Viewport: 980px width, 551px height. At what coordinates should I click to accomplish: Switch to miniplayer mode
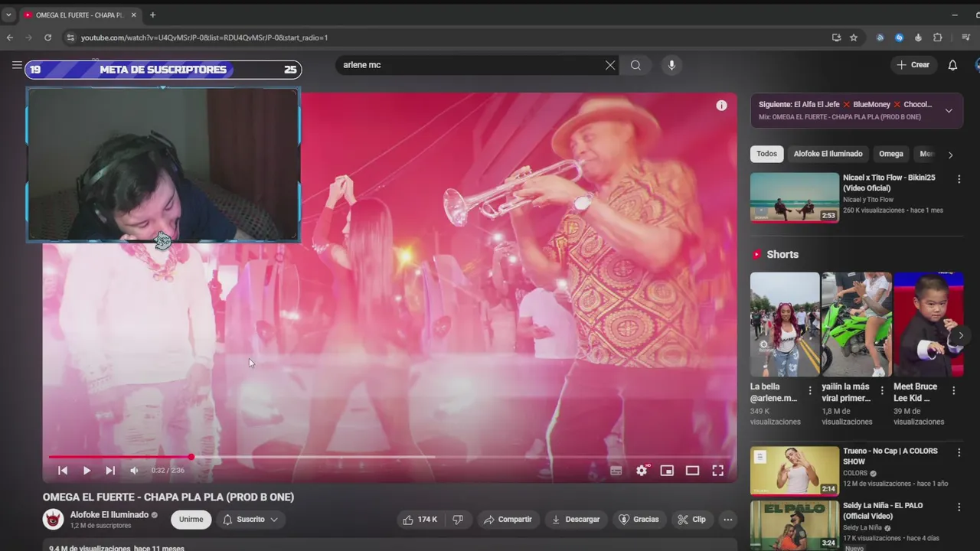[667, 471]
